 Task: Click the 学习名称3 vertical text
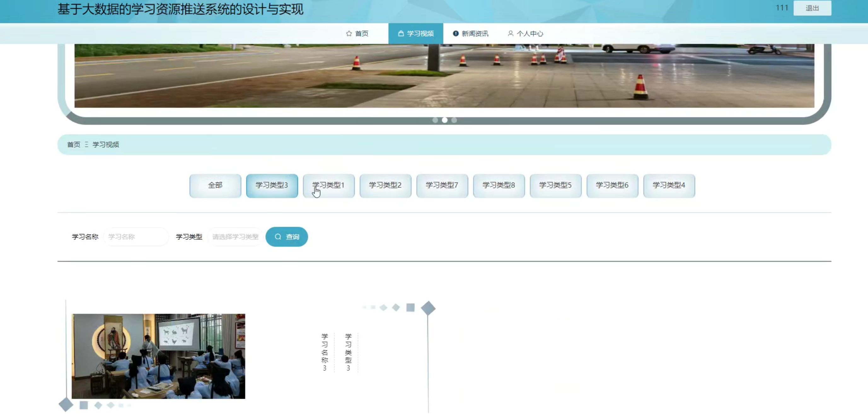pyautogui.click(x=325, y=352)
